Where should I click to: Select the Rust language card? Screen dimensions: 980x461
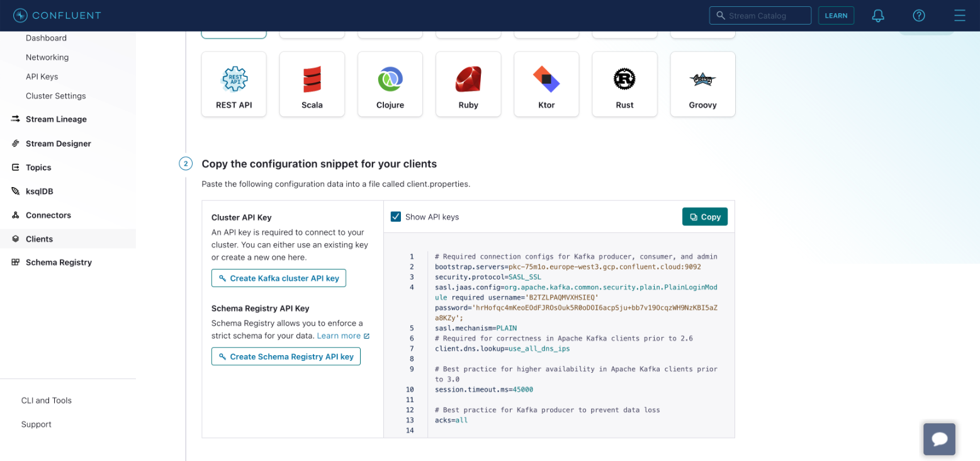point(624,84)
